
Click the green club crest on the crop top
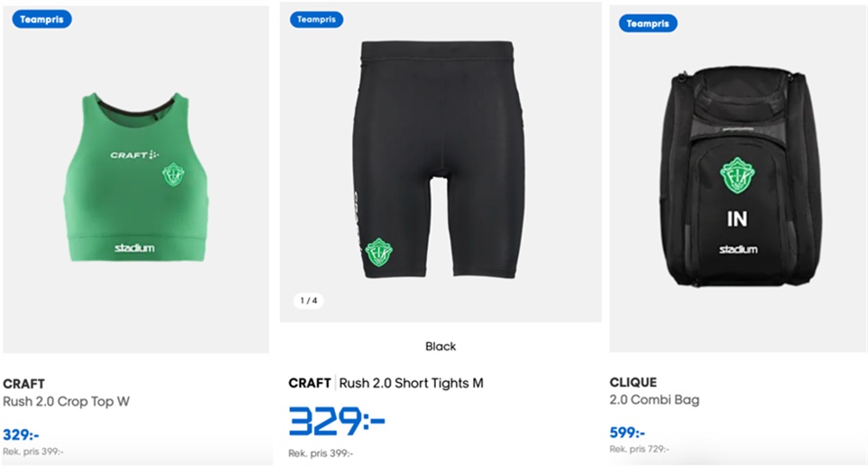click(174, 174)
